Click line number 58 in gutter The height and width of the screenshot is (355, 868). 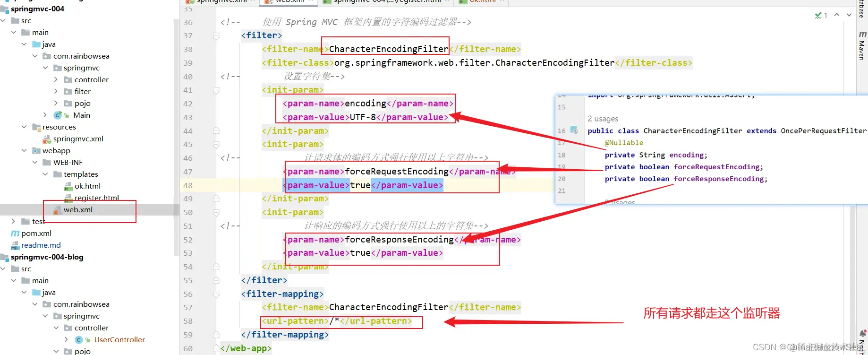pyautogui.click(x=188, y=321)
